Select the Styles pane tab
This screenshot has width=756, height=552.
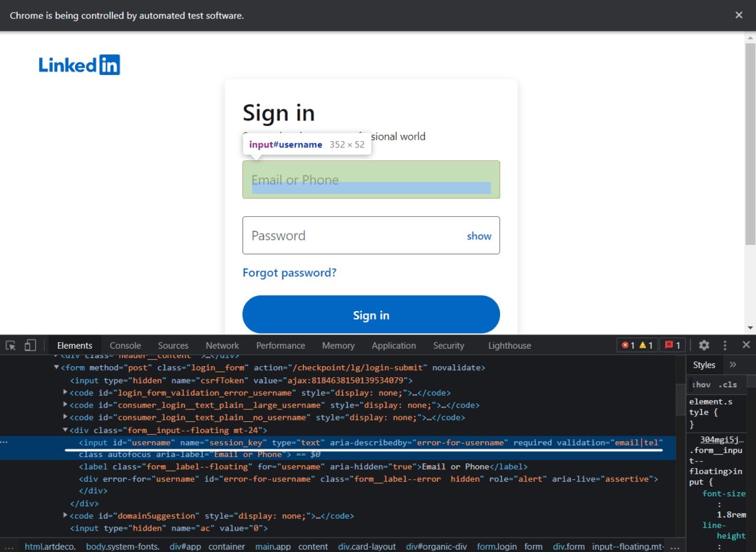click(x=704, y=365)
